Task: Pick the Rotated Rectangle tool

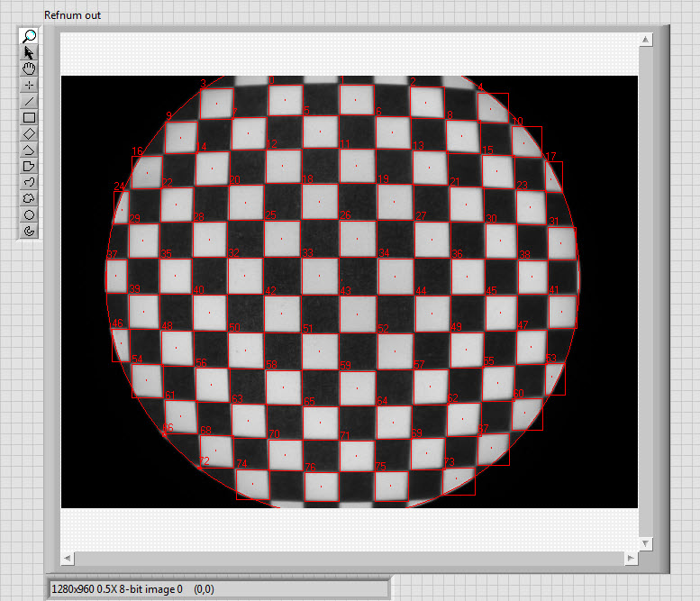Action: pos(29,133)
